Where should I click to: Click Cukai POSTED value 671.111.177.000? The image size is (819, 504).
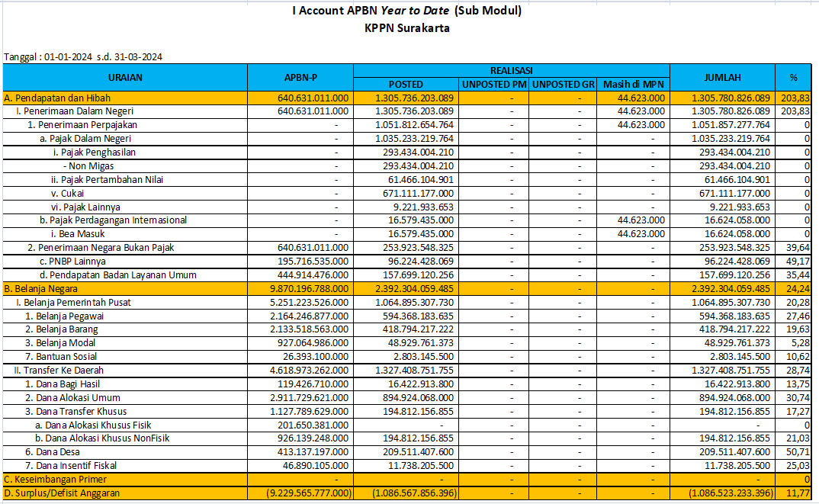pyautogui.click(x=419, y=193)
